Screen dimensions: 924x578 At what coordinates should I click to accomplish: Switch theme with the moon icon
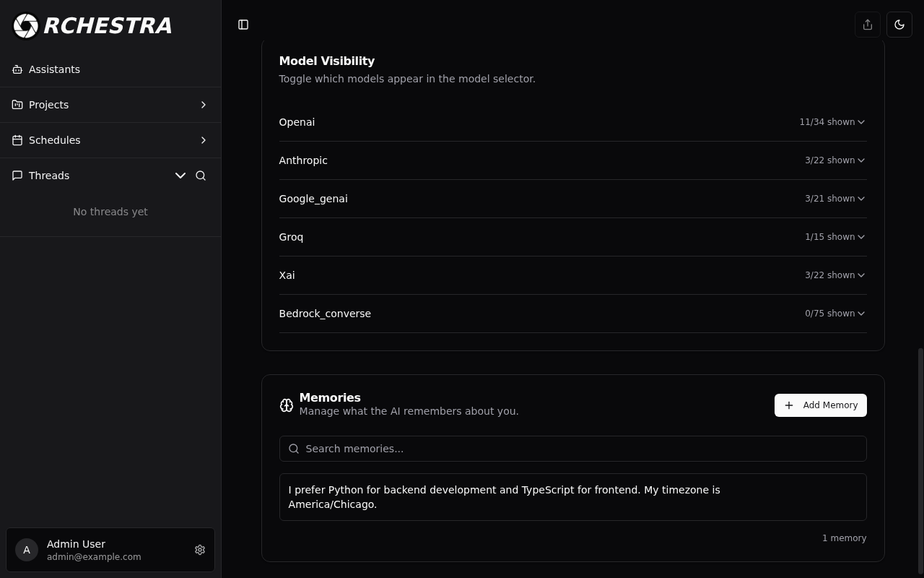[899, 25]
